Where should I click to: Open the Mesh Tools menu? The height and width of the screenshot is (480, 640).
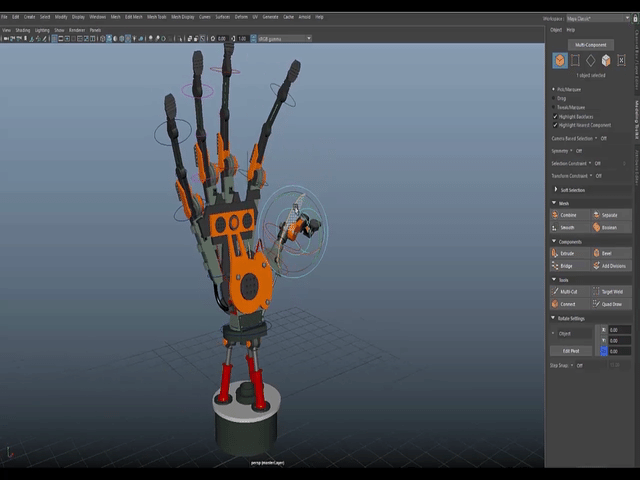coord(156,17)
